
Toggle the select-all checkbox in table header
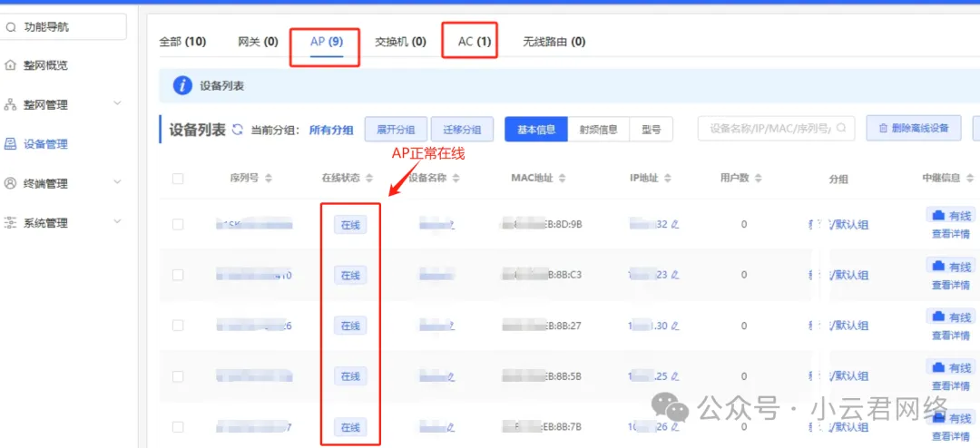point(178,179)
